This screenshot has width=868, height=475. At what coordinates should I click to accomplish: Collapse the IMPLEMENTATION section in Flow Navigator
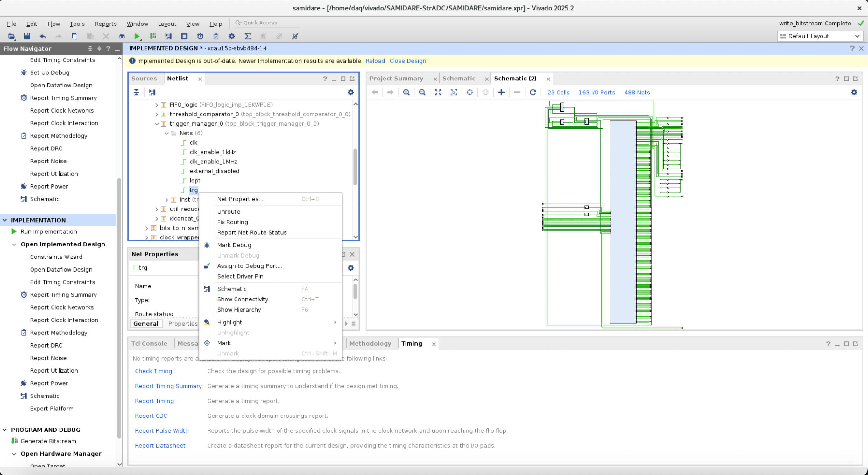point(5,220)
